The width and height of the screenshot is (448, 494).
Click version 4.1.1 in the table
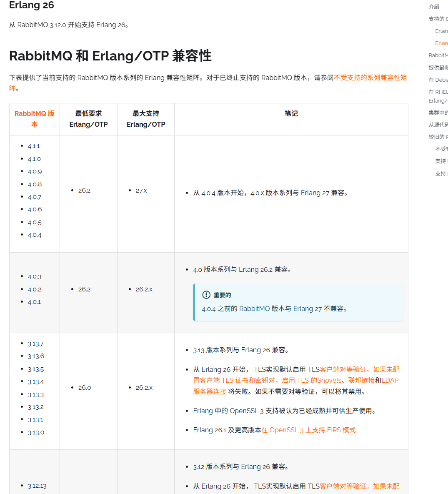click(x=34, y=146)
